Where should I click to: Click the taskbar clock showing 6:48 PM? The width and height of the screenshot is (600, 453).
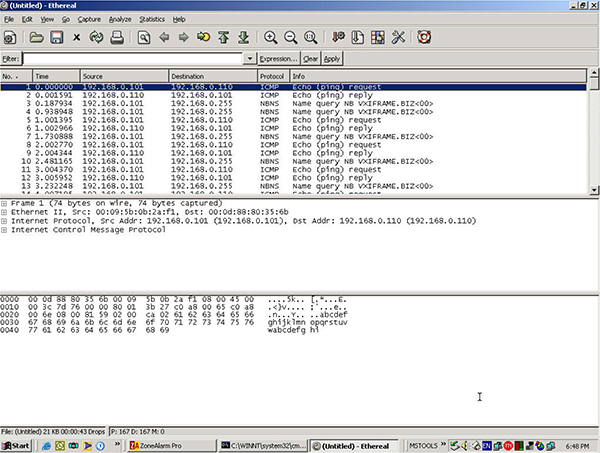pyautogui.click(x=577, y=446)
